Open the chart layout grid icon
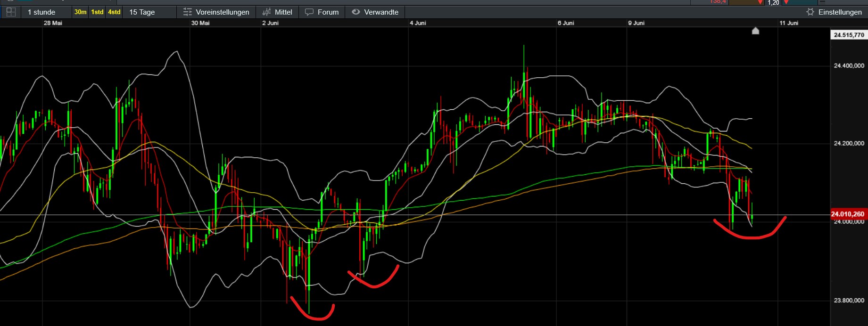This screenshot has width=868, height=326. [x=11, y=12]
